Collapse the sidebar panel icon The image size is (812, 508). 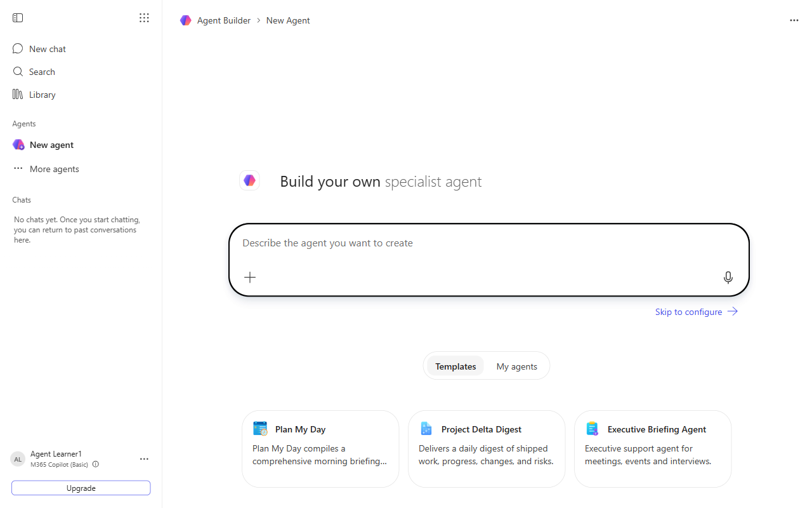pos(18,18)
